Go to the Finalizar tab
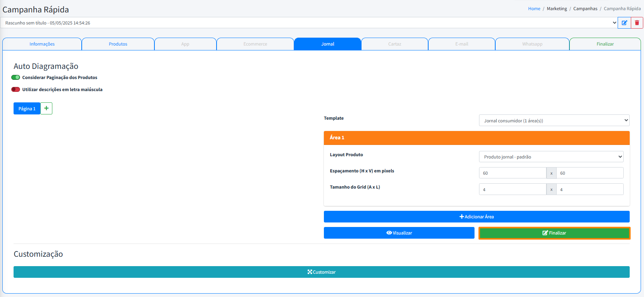The width and height of the screenshot is (644, 297). click(x=605, y=44)
